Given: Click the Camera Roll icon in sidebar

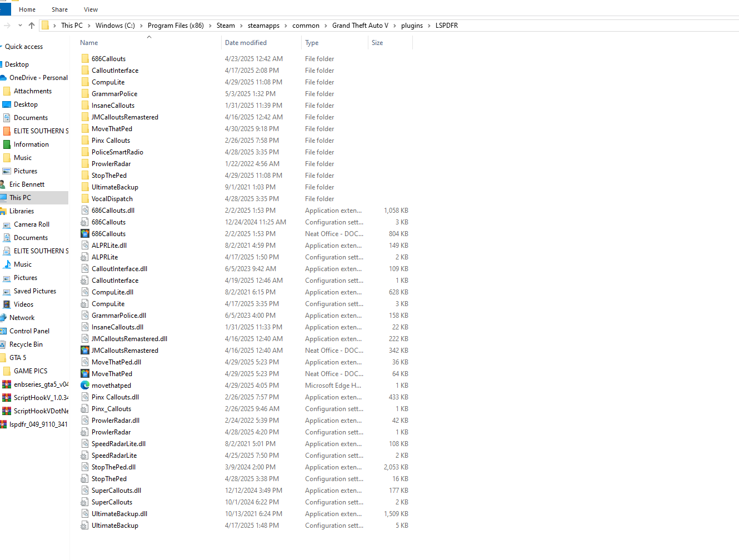Looking at the screenshot, I should 7,224.
